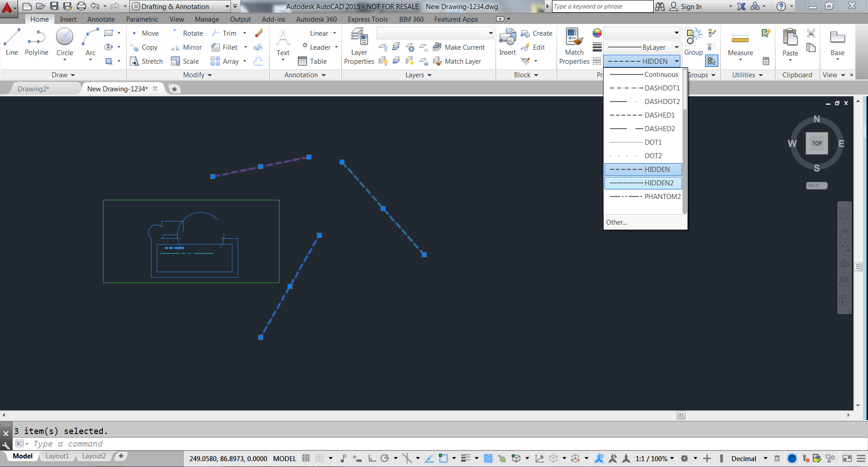Click the TOP face of ViewCube

click(x=816, y=143)
